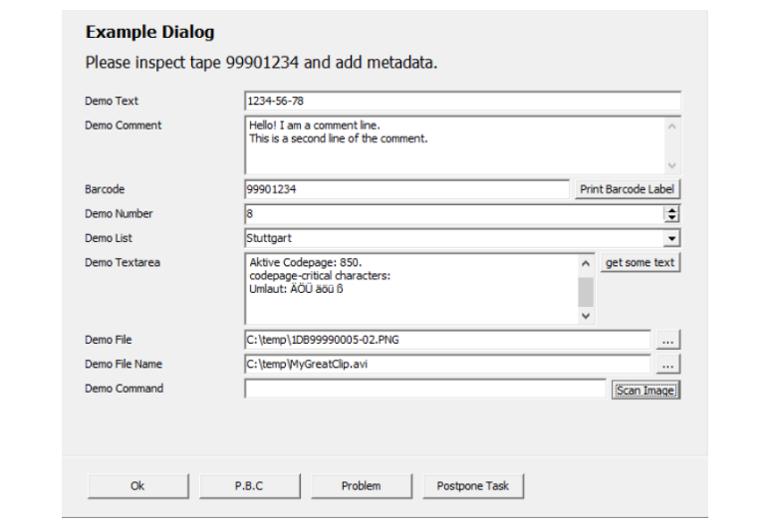Click the Demo Textarea scroll down arrow
The width and height of the screenshot is (774, 532).
pyautogui.click(x=586, y=316)
